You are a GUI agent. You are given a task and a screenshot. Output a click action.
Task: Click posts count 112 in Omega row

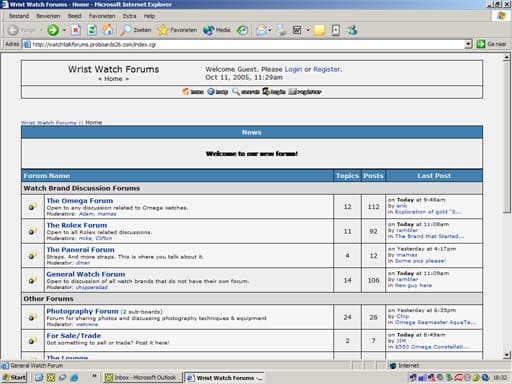click(373, 207)
